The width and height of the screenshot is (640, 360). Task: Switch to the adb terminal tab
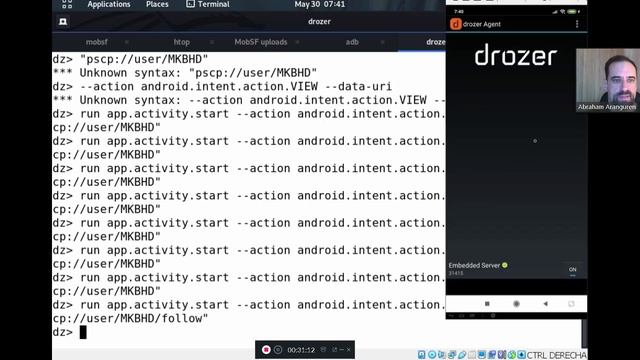click(x=352, y=42)
